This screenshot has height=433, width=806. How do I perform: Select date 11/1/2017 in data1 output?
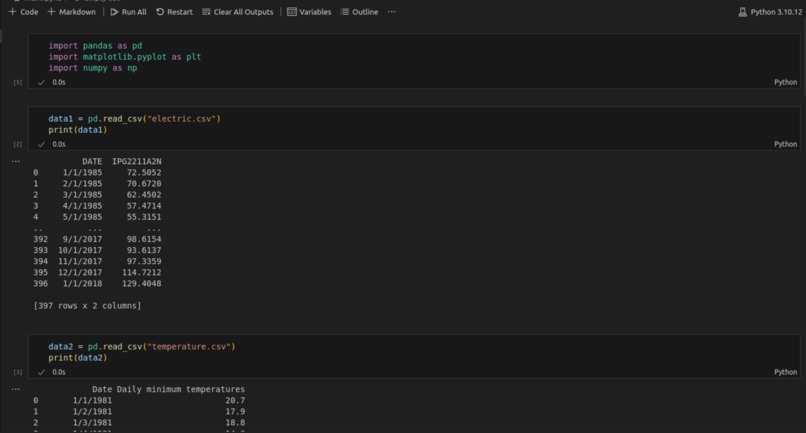click(x=80, y=262)
